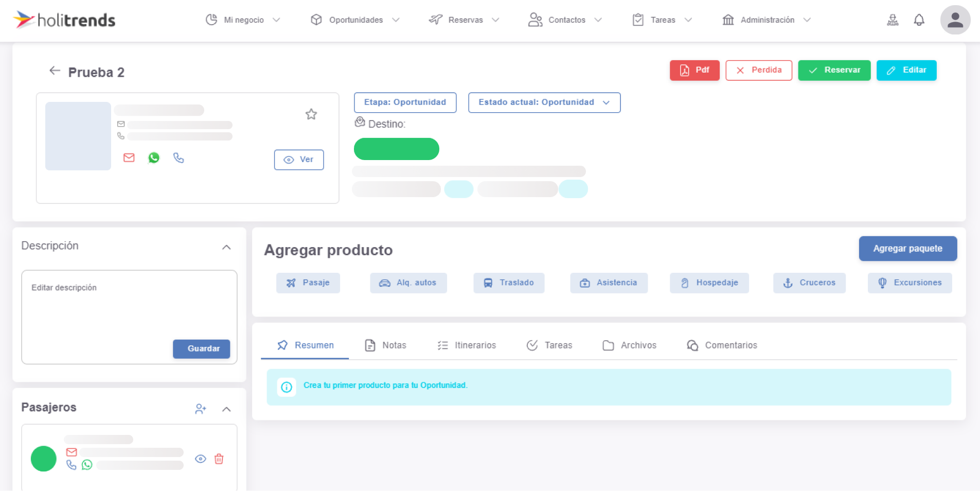The width and height of the screenshot is (980, 491).
Task: Click the info icon in the blue banner
Action: [287, 387]
